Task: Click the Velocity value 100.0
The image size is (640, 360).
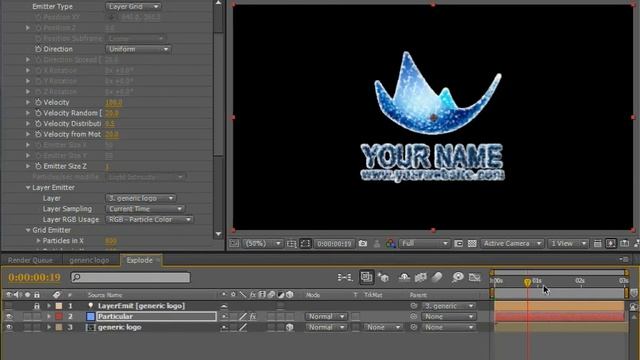Action: (x=114, y=102)
